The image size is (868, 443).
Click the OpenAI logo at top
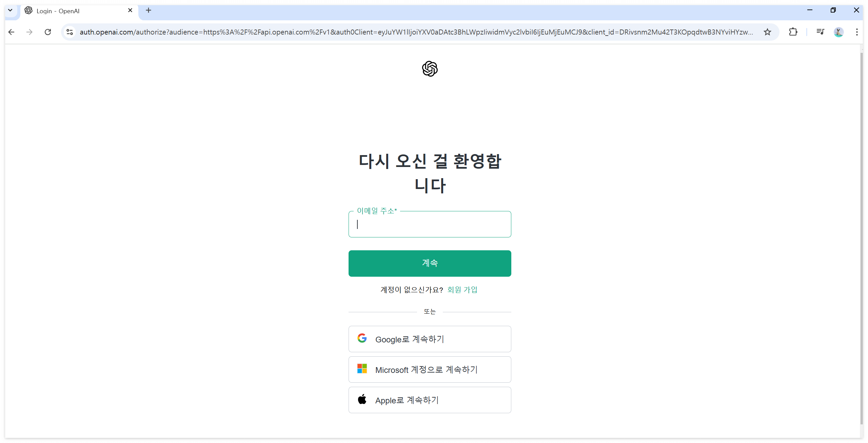[x=430, y=69]
